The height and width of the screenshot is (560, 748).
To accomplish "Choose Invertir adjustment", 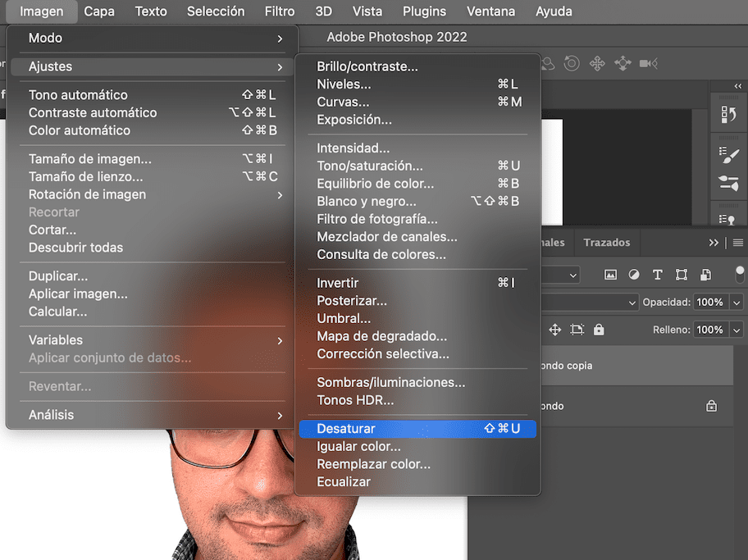I will [x=417, y=283].
